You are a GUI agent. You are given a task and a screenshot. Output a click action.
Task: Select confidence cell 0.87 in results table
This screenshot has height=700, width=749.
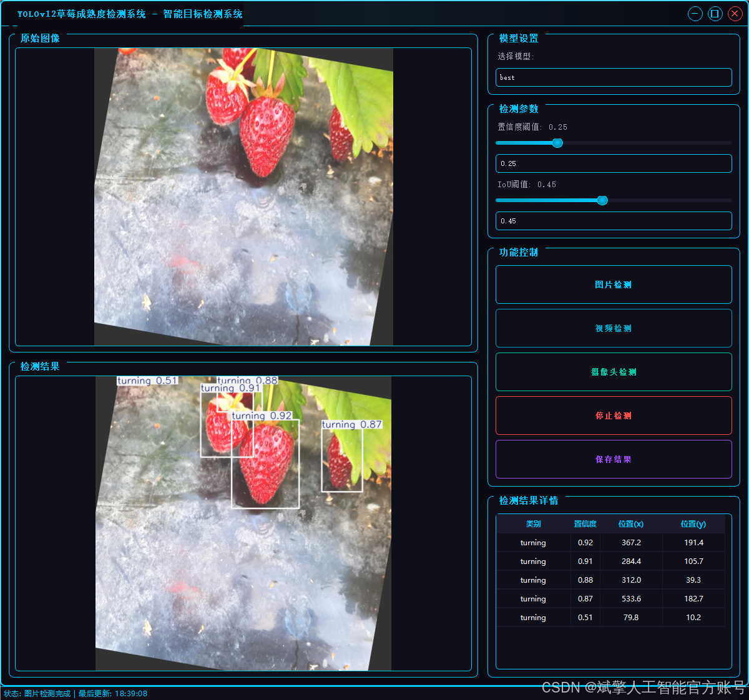[585, 599]
